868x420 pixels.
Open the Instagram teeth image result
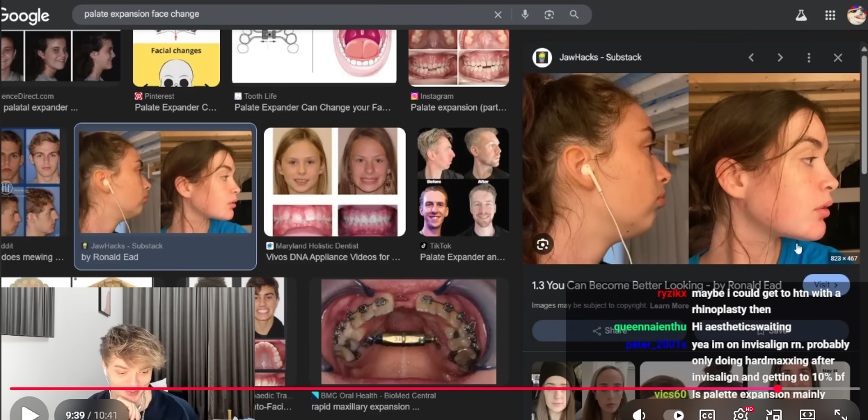(459, 58)
